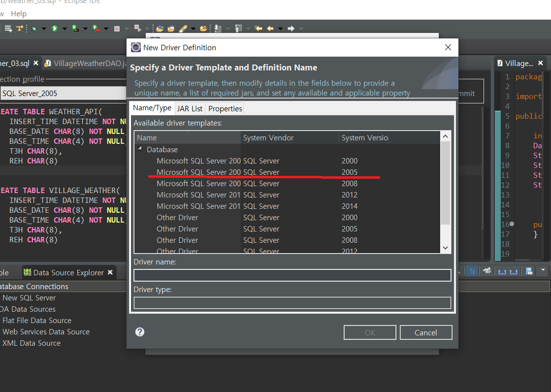Viewport: 551px width, 392px height.
Task: Select Other Driver for SQL Server 2000
Action: tap(287, 217)
